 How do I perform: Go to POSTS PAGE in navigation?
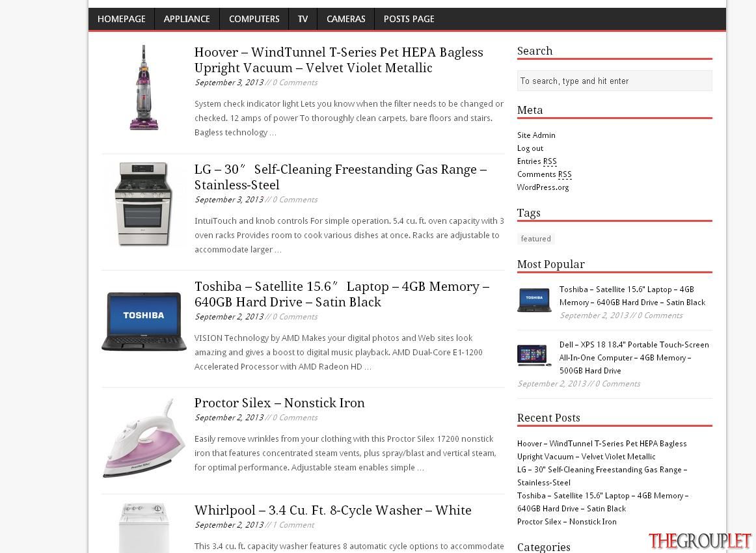[x=409, y=19]
